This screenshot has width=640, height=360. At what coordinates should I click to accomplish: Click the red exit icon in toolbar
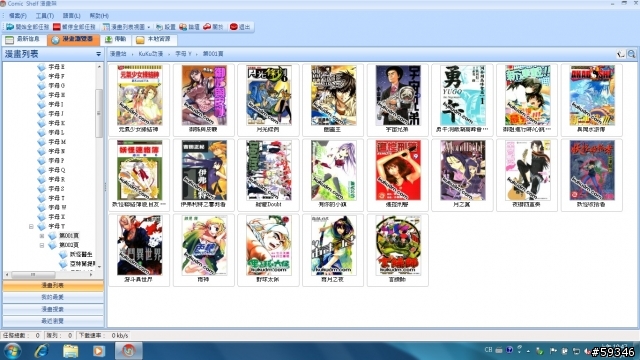tap(233, 27)
